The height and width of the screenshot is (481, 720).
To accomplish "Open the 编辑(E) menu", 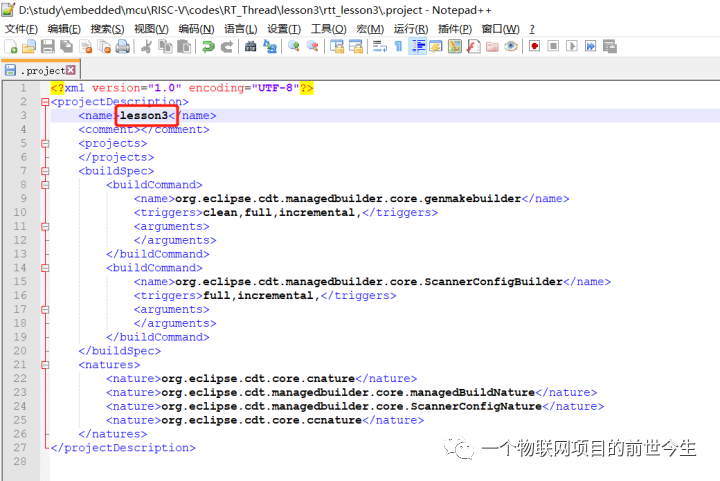I will [x=64, y=29].
